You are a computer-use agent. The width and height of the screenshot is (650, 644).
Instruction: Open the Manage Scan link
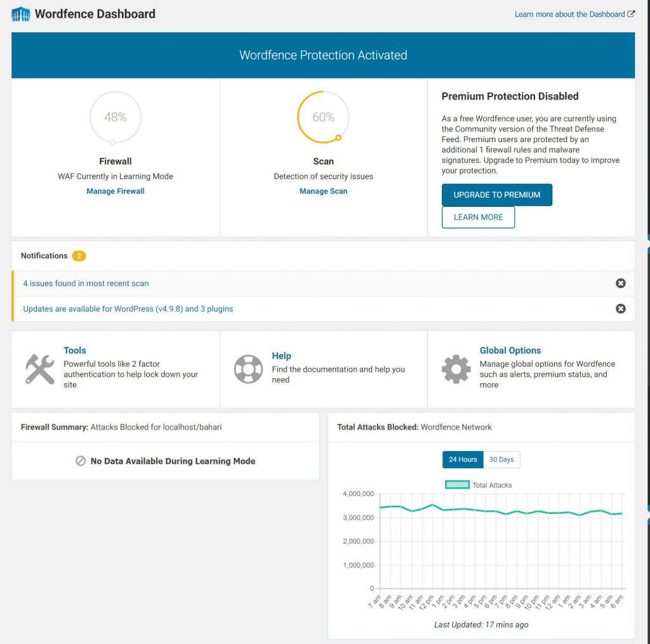coord(323,191)
